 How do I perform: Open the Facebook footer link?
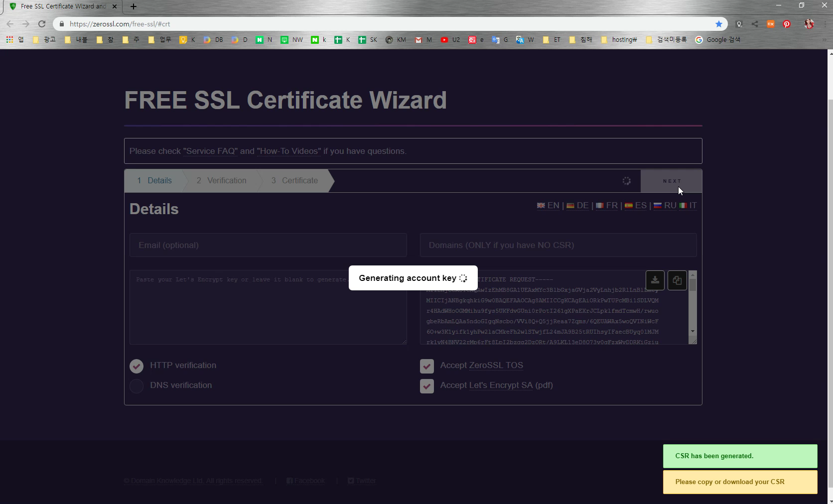click(x=305, y=481)
